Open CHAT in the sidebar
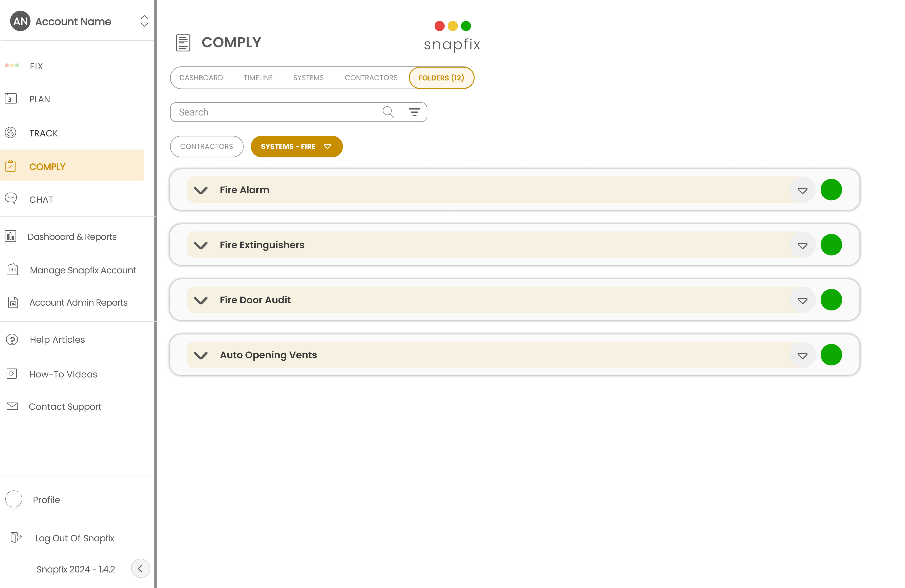905x588 pixels. [x=41, y=200]
